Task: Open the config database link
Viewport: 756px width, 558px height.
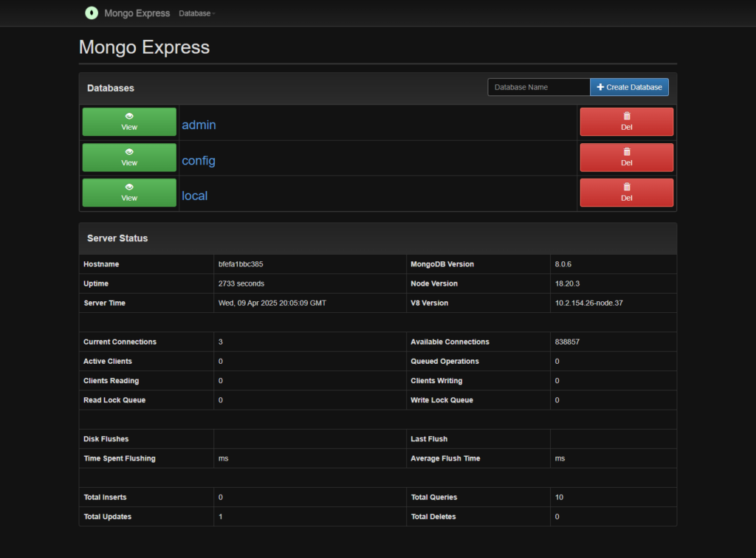Action: click(x=198, y=160)
